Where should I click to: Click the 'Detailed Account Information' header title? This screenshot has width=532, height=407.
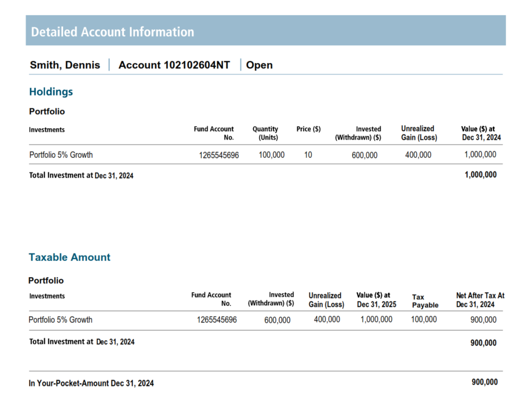coord(112,32)
